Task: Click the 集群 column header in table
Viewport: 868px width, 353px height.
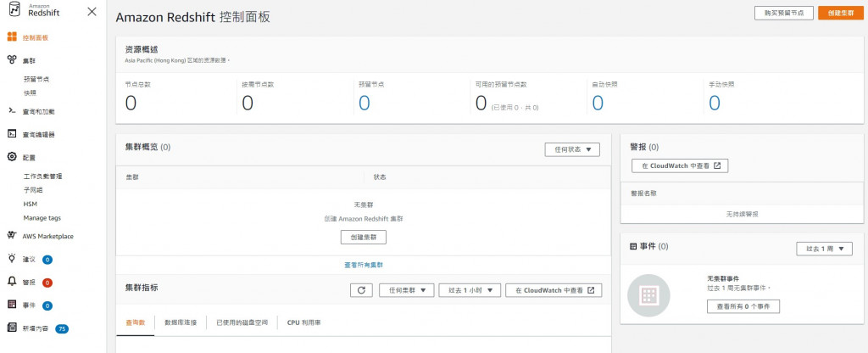Action: (x=132, y=177)
